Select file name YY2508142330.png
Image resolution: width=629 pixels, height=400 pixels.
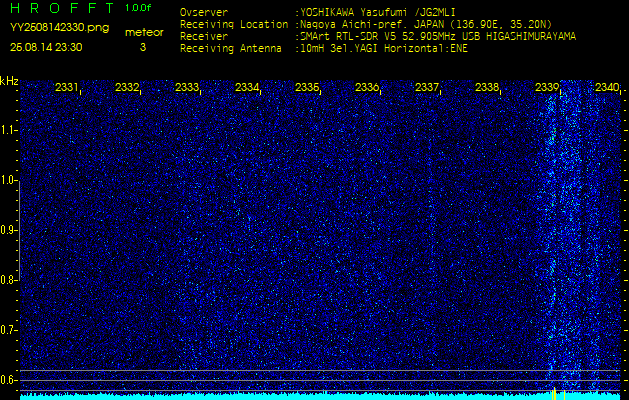coord(59,27)
